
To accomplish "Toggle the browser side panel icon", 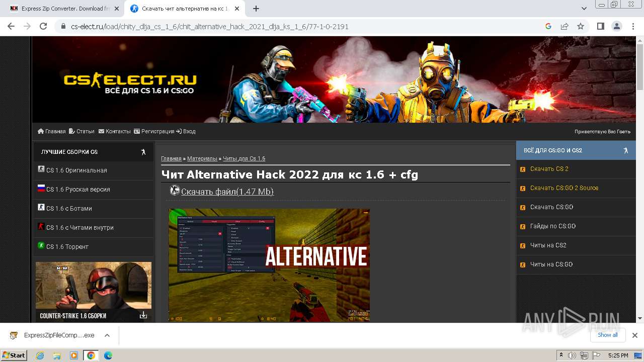I will pyautogui.click(x=600, y=26).
